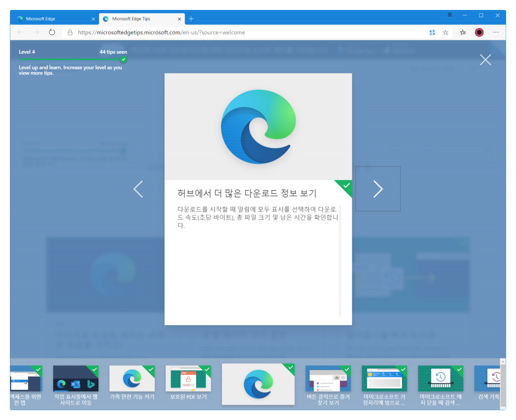Click the page vertical scrollbar

[x=503, y=384]
